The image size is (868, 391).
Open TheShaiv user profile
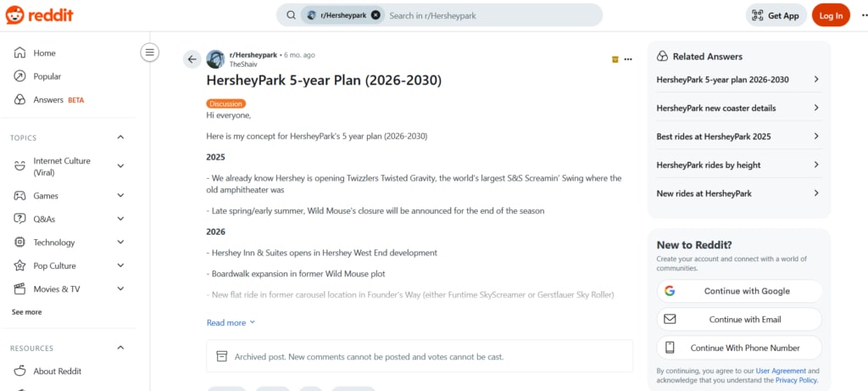tap(243, 64)
